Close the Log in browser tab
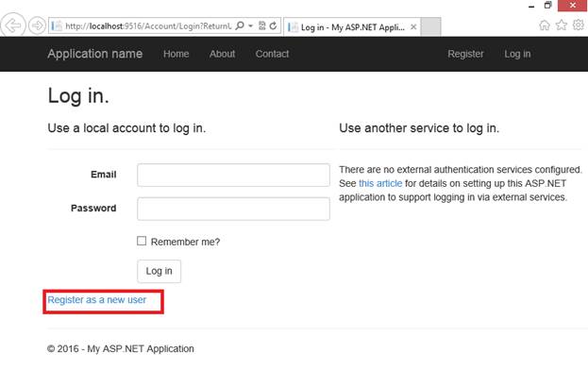The image size is (588, 370). click(x=413, y=27)
